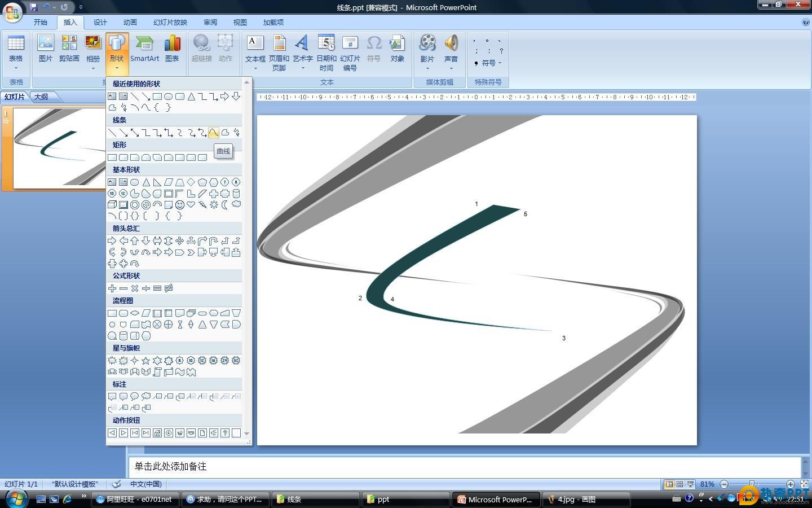Fit slide to current window

point(804,484)
